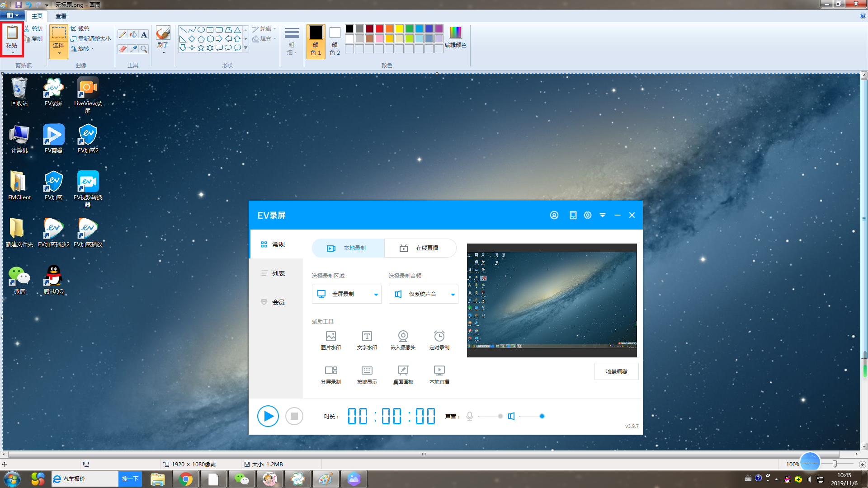Pick the Color picker eyedropper tool
This screenshot has height=488, width=868.
point(133,49)
